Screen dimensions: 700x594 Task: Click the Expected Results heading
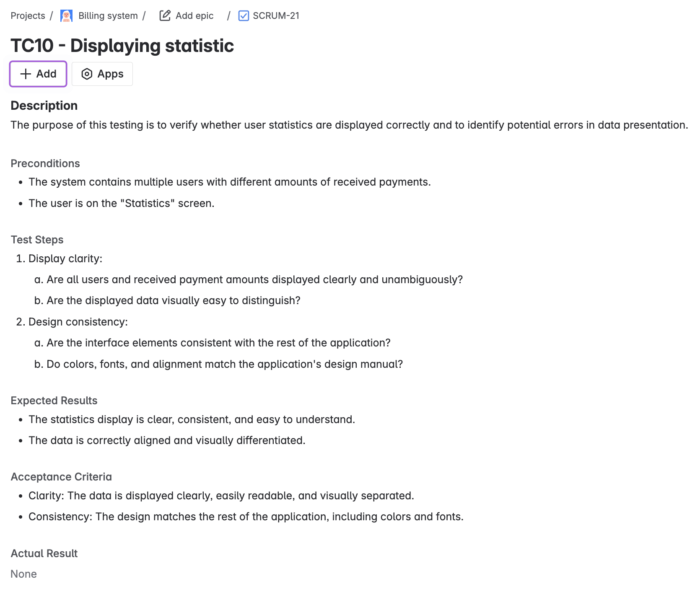(x=54, y=400)
